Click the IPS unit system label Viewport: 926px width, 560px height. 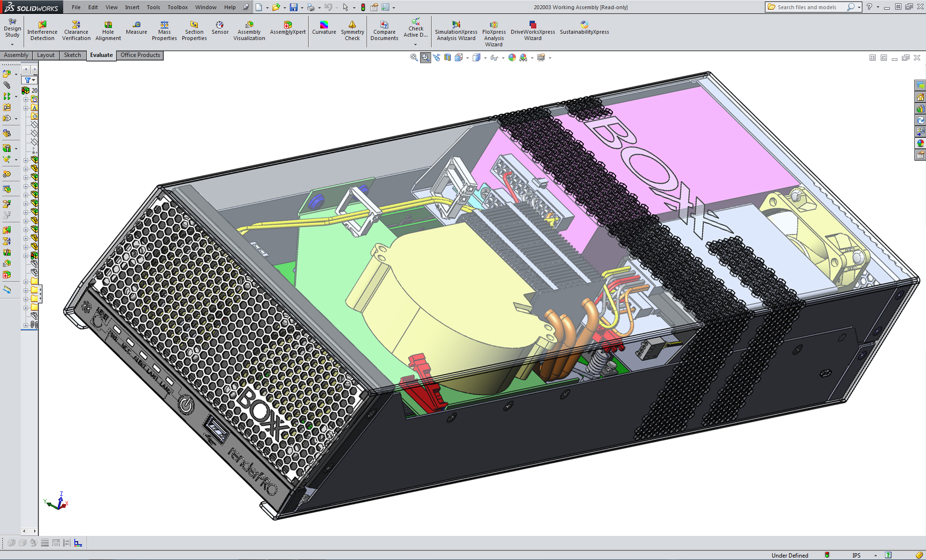click(x=856, y=555)
